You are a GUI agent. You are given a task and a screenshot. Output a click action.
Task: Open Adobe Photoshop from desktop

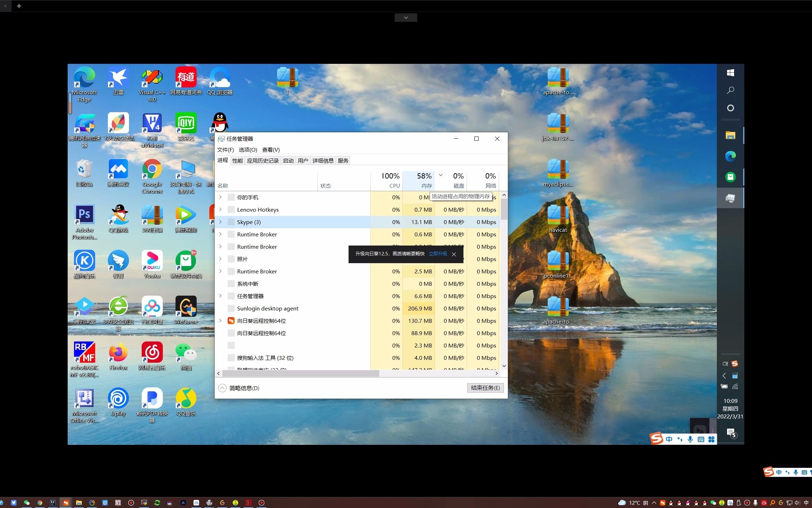pyautogui.click(x=84, y=217)
